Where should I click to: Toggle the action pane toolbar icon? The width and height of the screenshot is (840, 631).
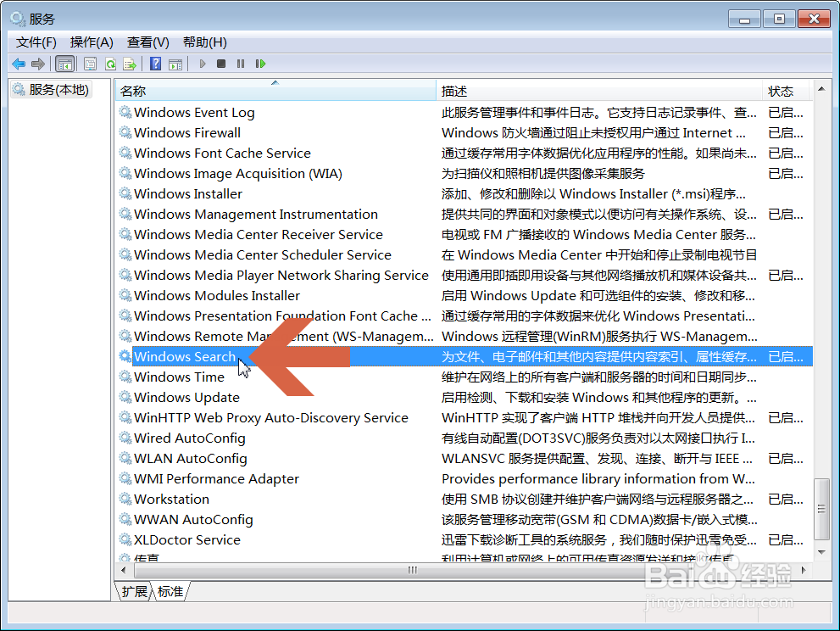(175, 64)
